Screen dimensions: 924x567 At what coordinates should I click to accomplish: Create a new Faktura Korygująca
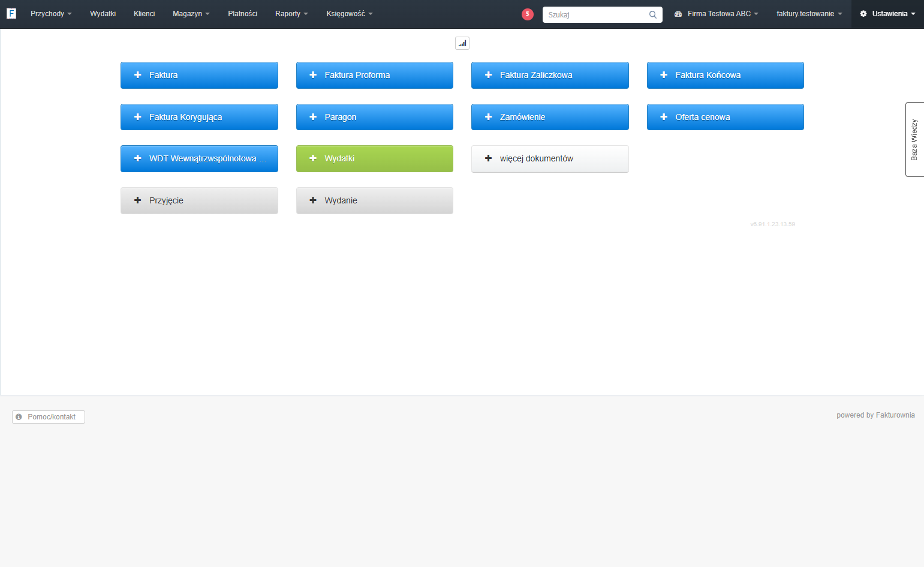point(199,117)
